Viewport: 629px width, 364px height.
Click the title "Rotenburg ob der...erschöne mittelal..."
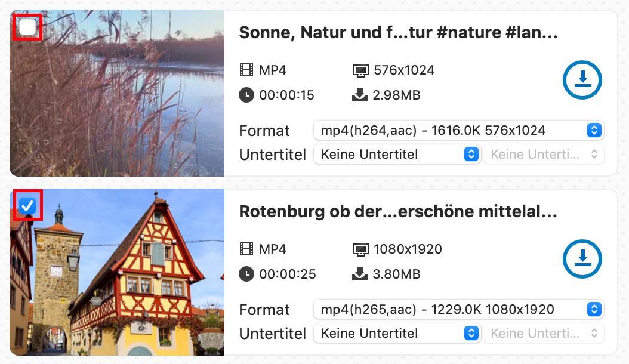point(398,212)
